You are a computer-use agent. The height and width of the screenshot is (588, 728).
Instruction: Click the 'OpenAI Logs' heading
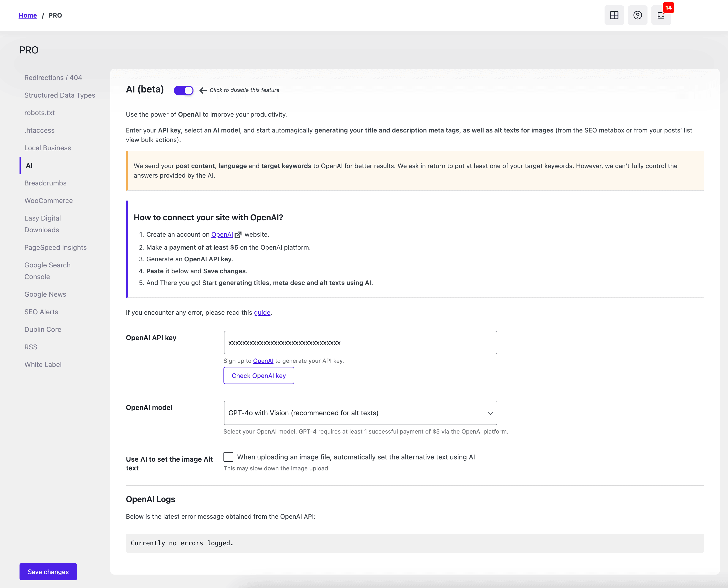tap(150, 500)
